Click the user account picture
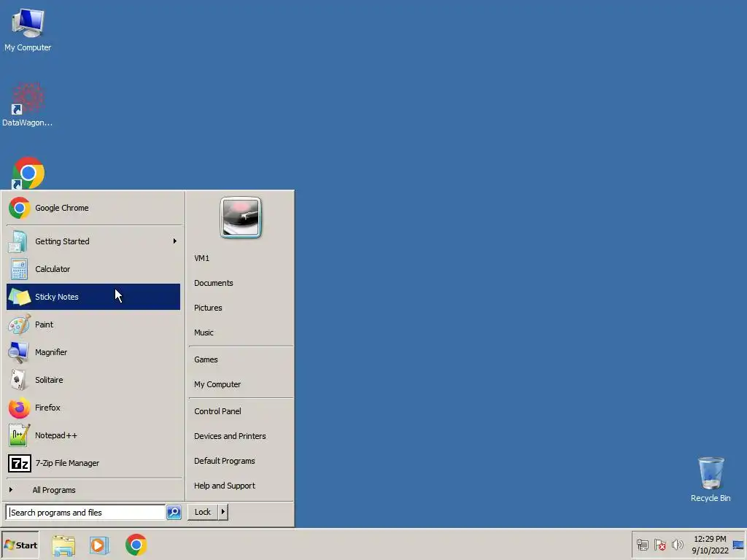Image resolution: width=747 pixels, height=560 pixels. pyautogui.click(x=241, y=217)
